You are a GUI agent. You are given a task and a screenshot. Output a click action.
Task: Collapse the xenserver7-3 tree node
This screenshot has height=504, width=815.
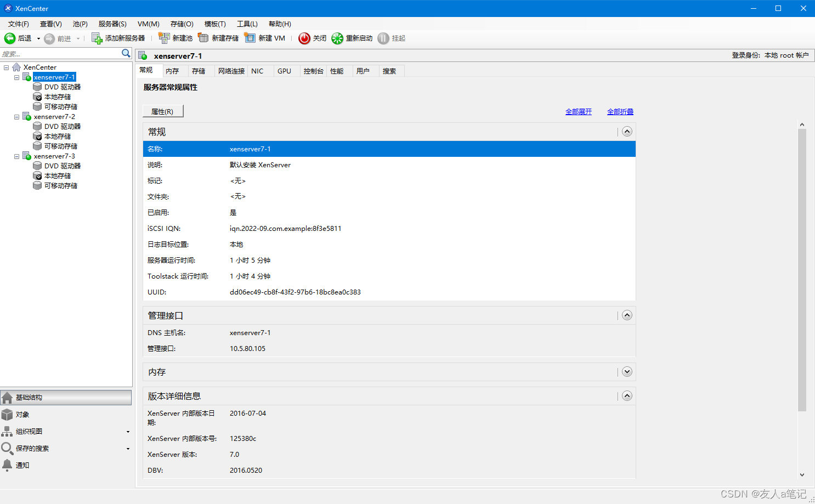tap(16, 156)
